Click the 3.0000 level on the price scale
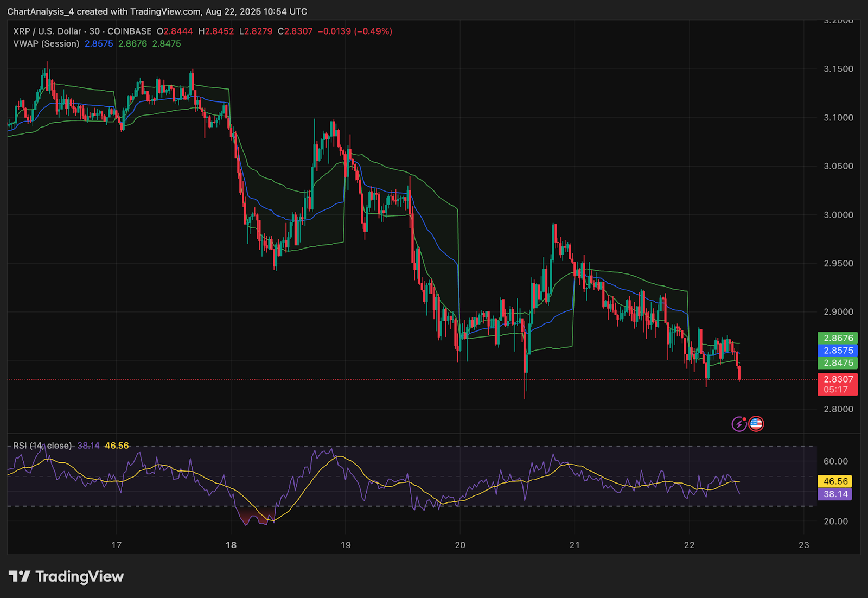The height and width of the screenshot is (598, 868). tap(838, 215)
